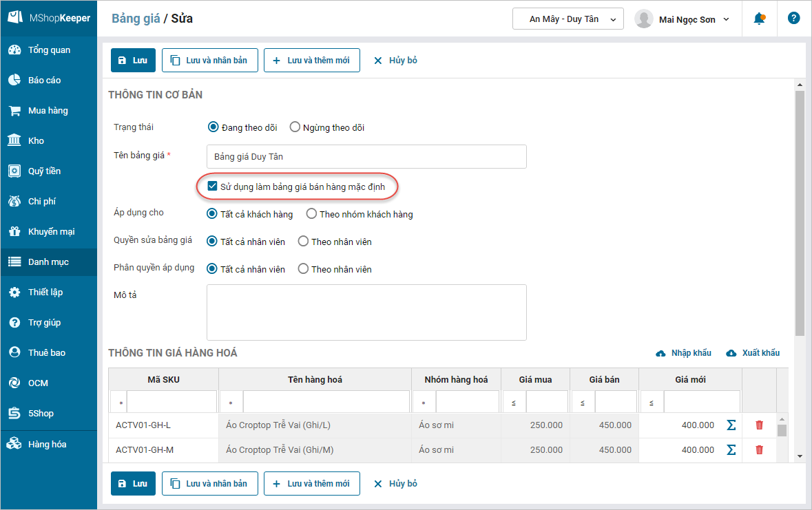The image size is (812, 510).
Task: Open the Tên hàng hoá filter operator dropdown
Action: coord(232,402)
